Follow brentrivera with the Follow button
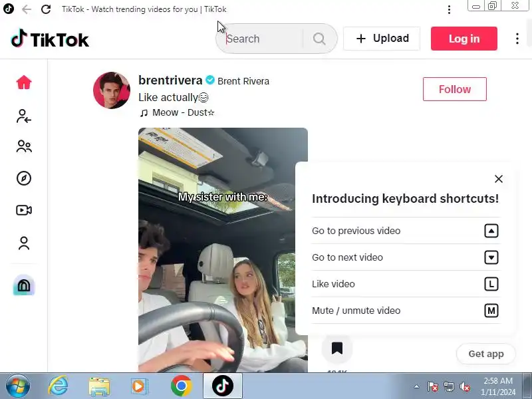Viewport: 532px width, 399px height. (x=455, y=89)
